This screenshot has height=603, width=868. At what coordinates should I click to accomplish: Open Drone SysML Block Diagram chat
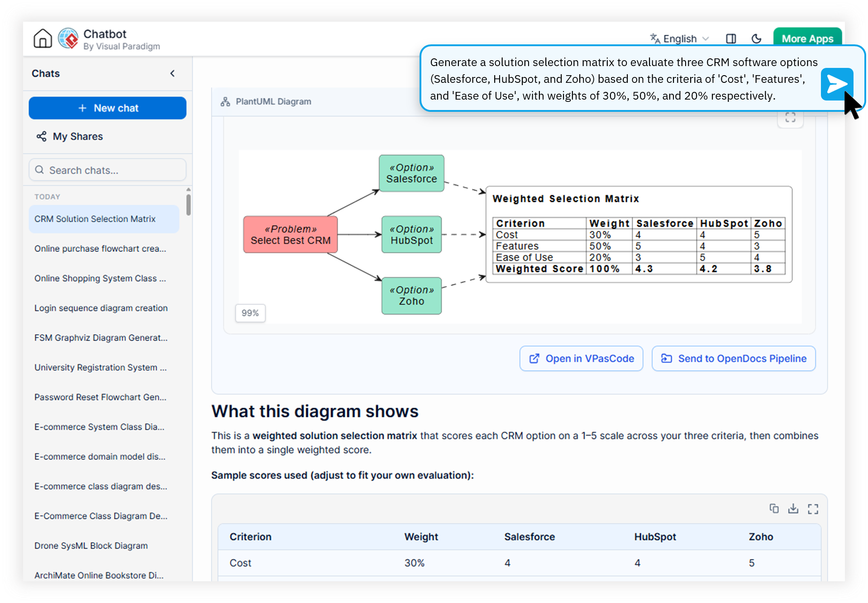(104, 546)
